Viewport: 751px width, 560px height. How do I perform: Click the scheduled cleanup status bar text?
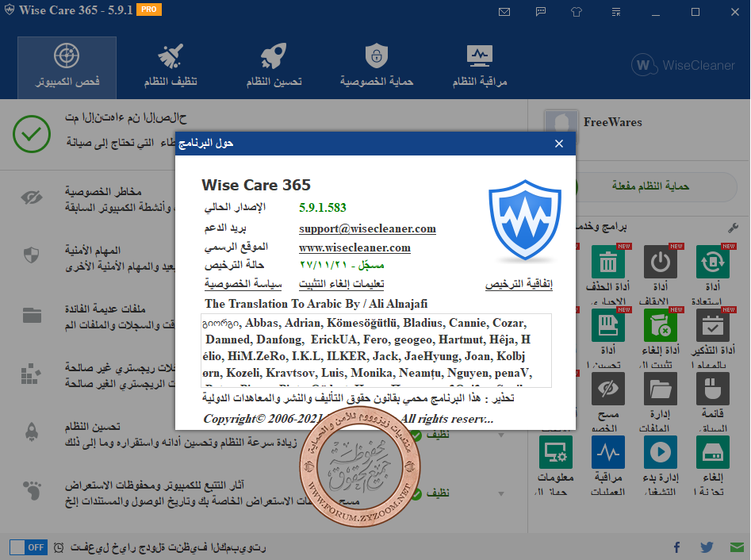[167, 547]
